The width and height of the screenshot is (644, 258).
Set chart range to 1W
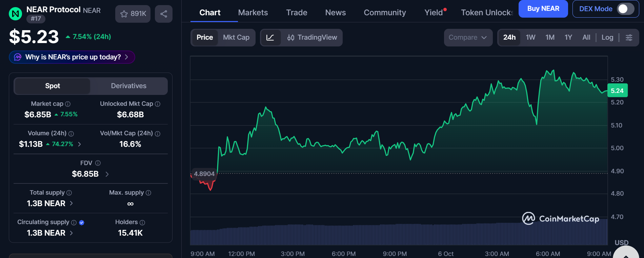[530, 37]
